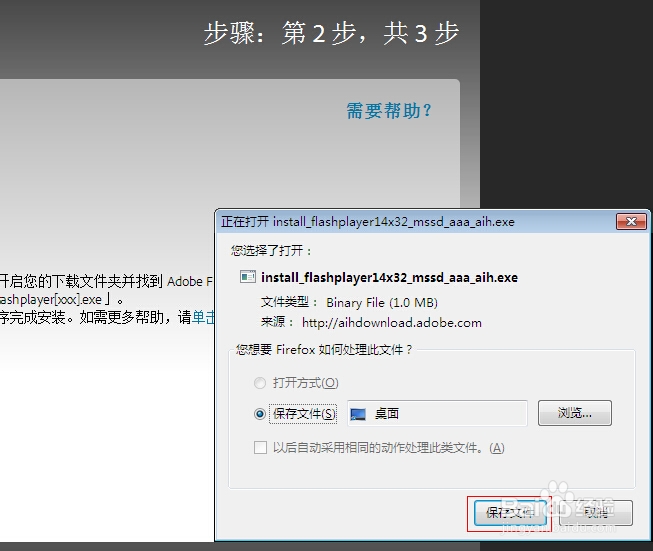653x551 pixels.
Task: Open the 浏览... folder browse button
Action: [575, 413]
